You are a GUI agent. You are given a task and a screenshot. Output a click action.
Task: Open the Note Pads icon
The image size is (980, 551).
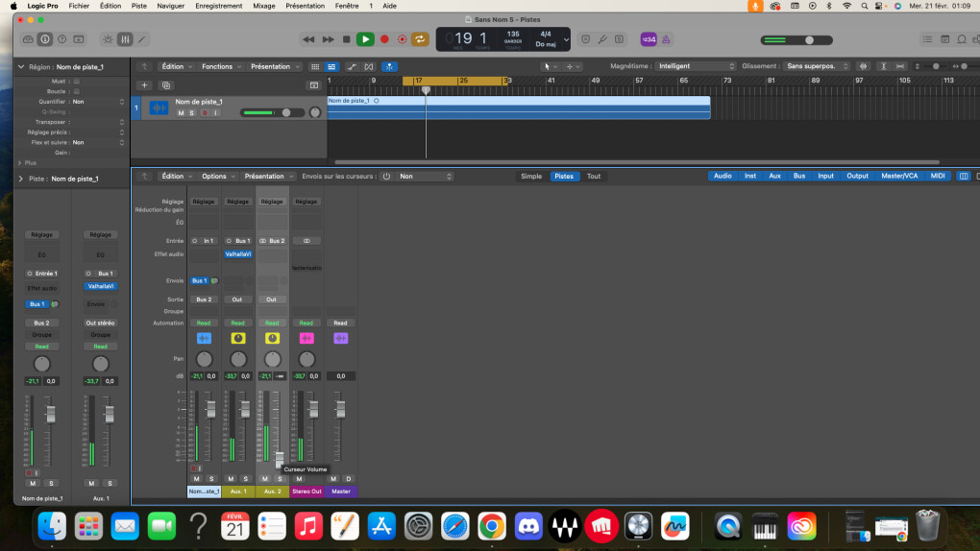pyautogui.click(x=945, y=39)
